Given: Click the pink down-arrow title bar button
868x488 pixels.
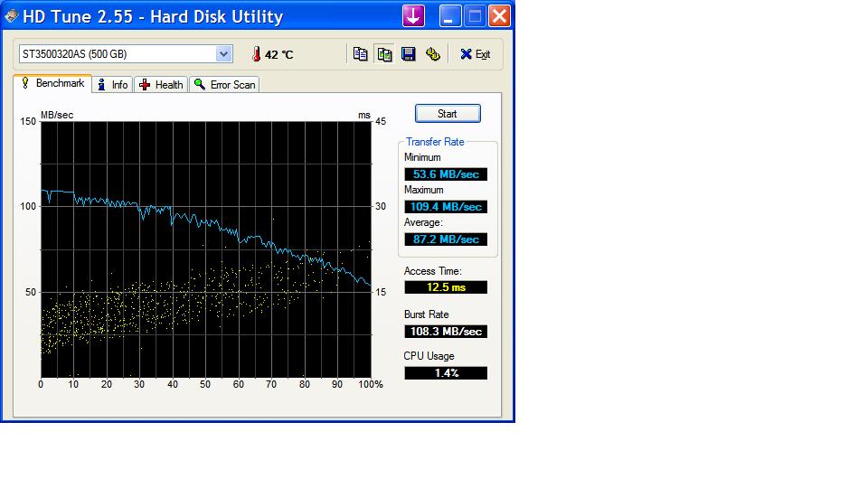Looking at the screenshot, I should pyautogui.click(x=413, y=15).
